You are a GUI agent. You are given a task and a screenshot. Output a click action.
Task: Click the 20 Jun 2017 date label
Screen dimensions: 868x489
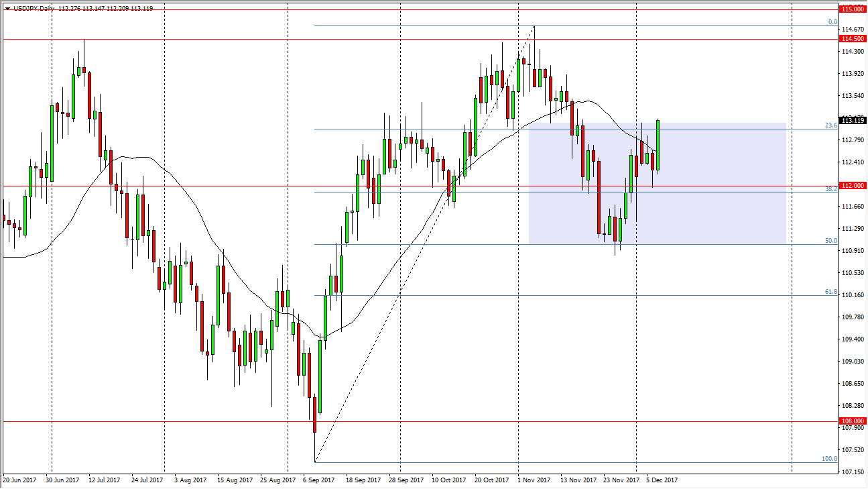(x=21, y=480)
